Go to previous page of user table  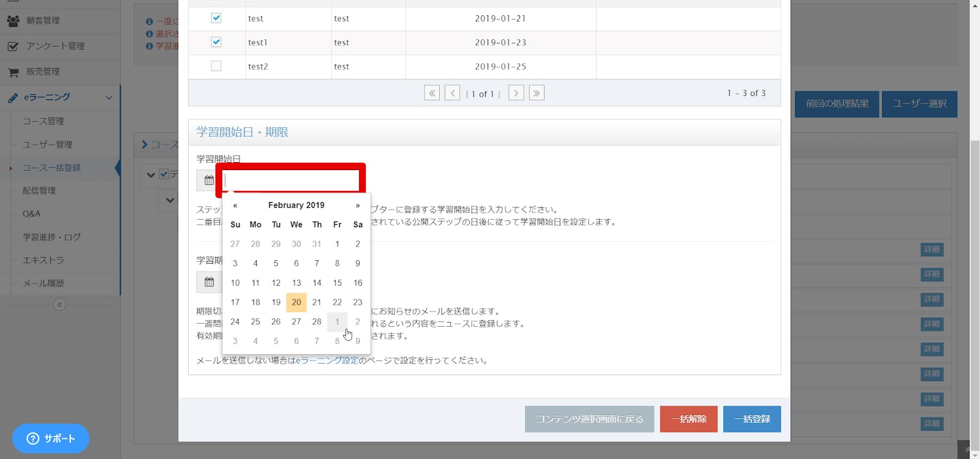click(452, 93)
